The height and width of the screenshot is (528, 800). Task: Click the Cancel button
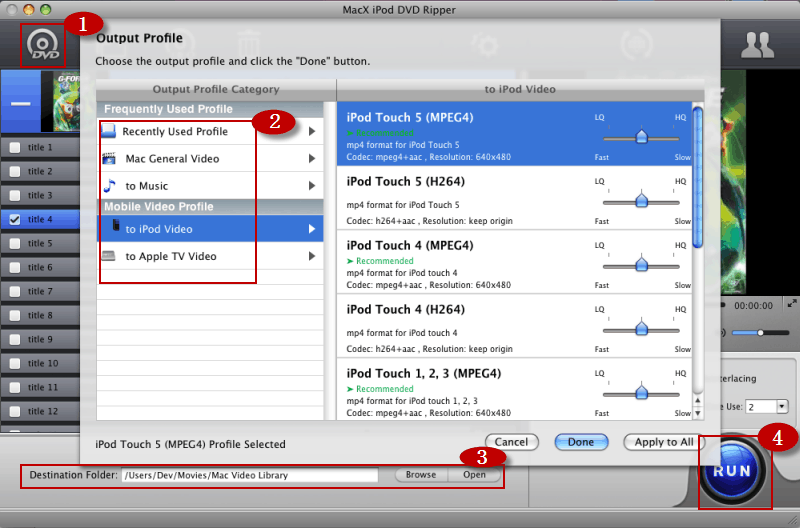click(512, 442)
